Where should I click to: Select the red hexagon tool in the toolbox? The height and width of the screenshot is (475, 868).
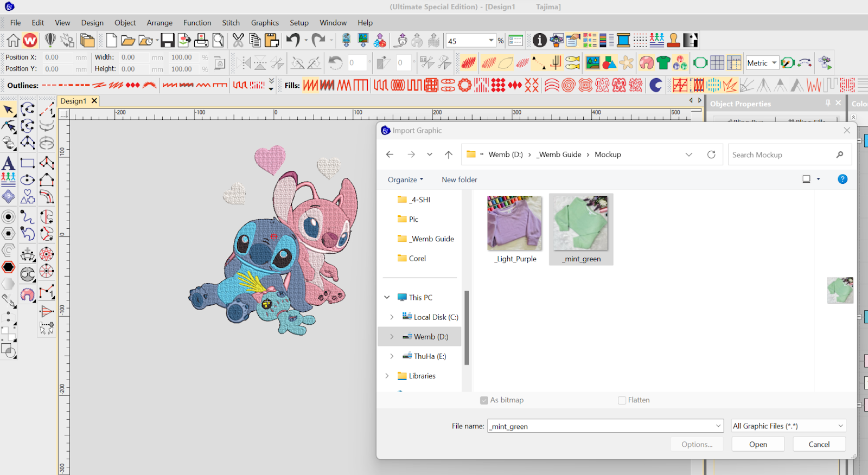[x=8, y=267]
